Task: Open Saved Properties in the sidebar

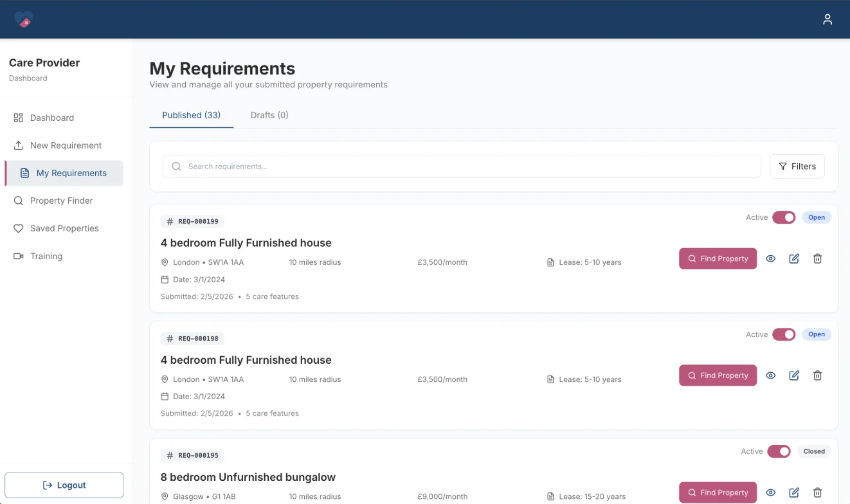Action: click(x=64, y=228)
